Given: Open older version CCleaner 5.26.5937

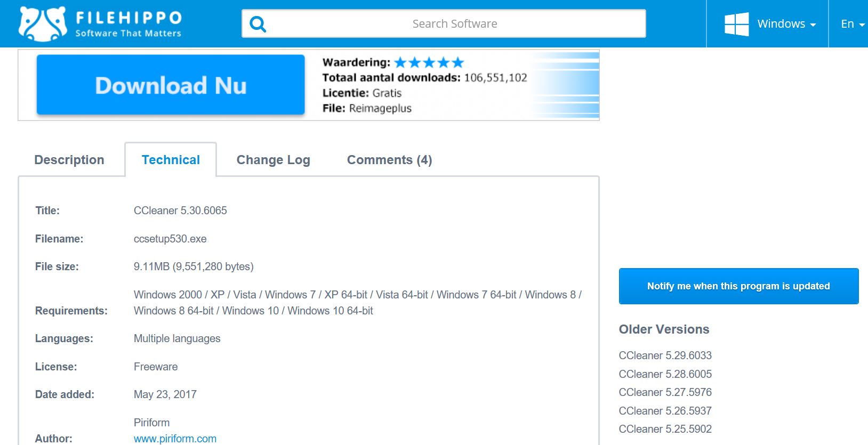Looking at the screenshot, I should [x=665, y=411].
